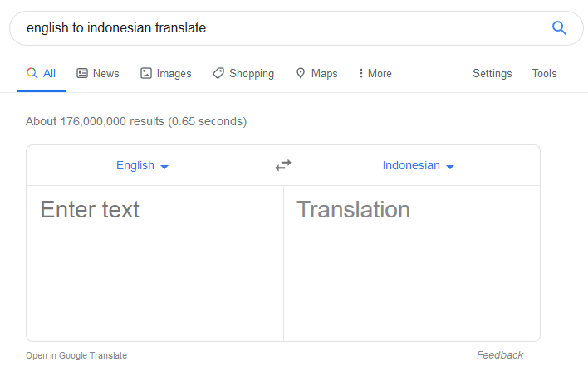The width and height of the screenshot is (588, 371).
Task: Click the About 176,000,000 results text
Action: tap(136, 121)
